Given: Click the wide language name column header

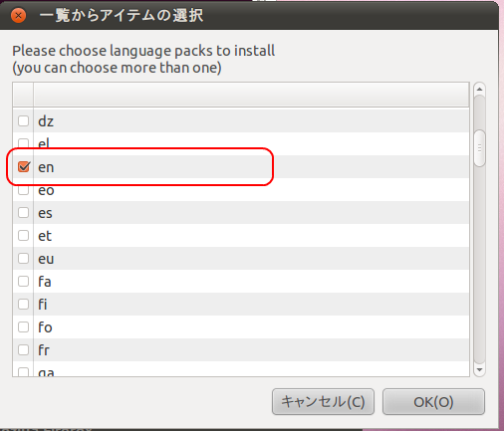Looking at the screenshot, I should (251, 95).
